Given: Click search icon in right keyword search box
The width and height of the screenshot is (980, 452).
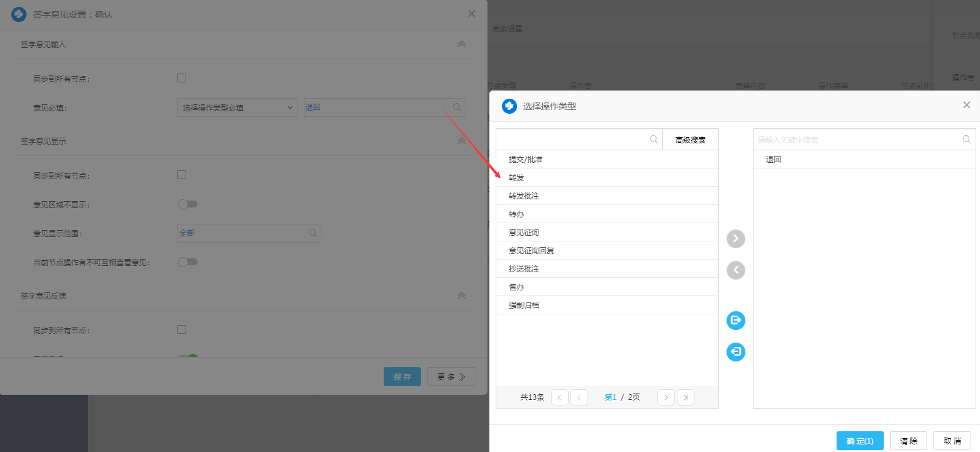Looking at the screenshot, I should pyautogui.click(x=967, y=140).
